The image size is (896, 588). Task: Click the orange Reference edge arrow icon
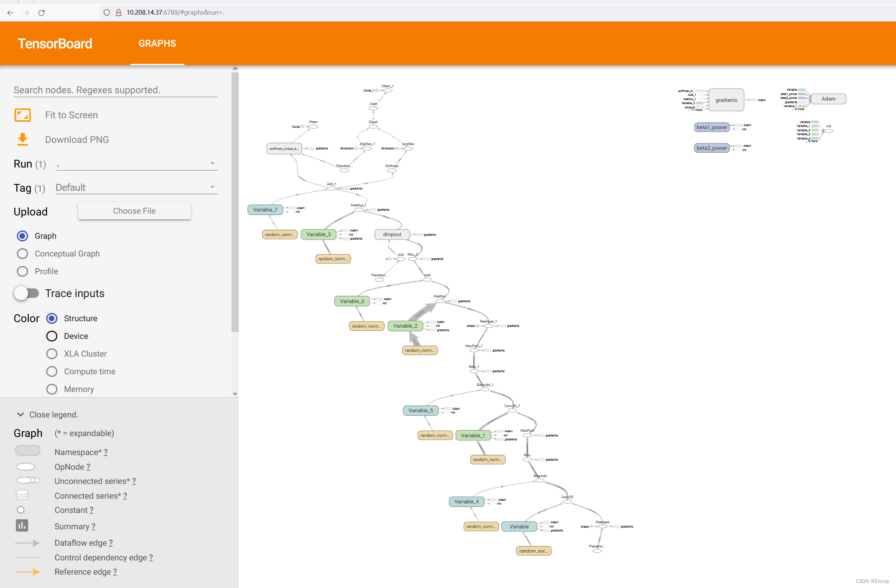(x=28, y=572)
